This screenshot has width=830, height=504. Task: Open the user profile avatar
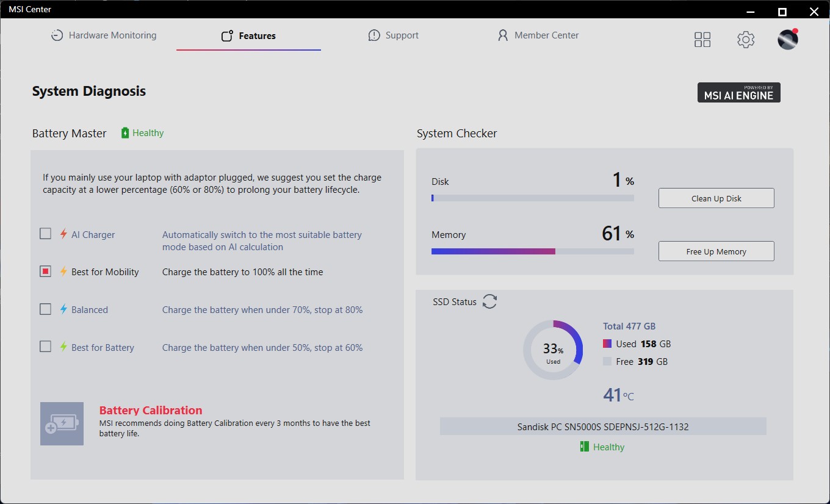(x=788, y=39)
